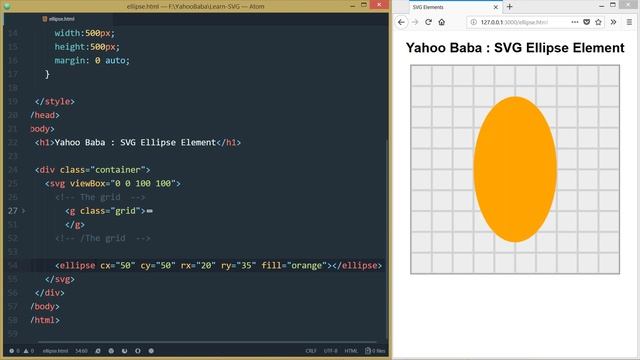Click the viewBox="0 0 100 100" attribute

(x=122, y=184)
